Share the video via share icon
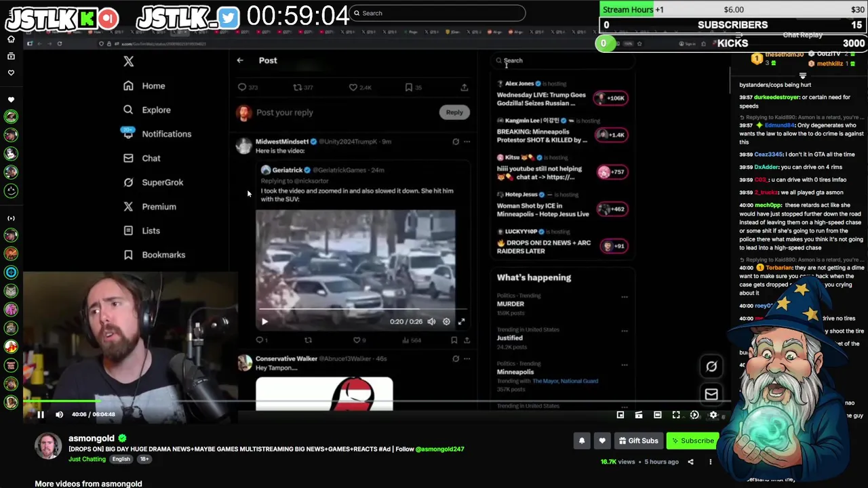Screen dimensions: 868x488 click(690, 462)
